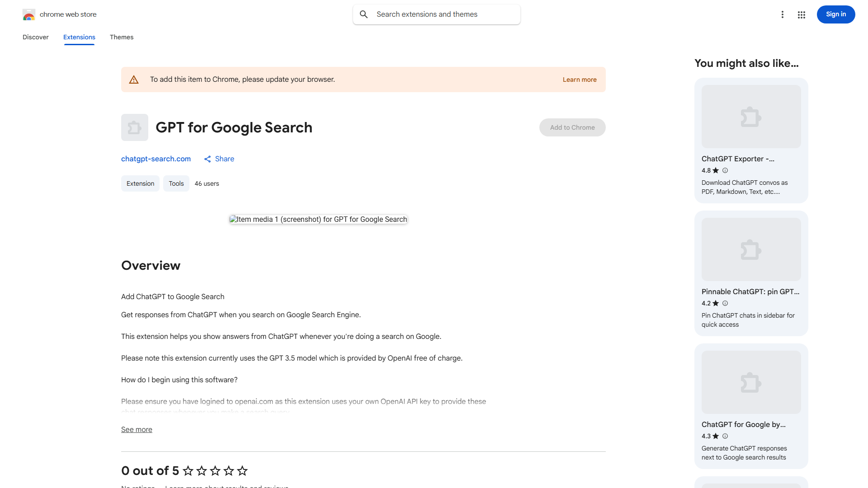Select the first rating star
This screenshot has height=488, width=868.
click(x=188, y=471)
